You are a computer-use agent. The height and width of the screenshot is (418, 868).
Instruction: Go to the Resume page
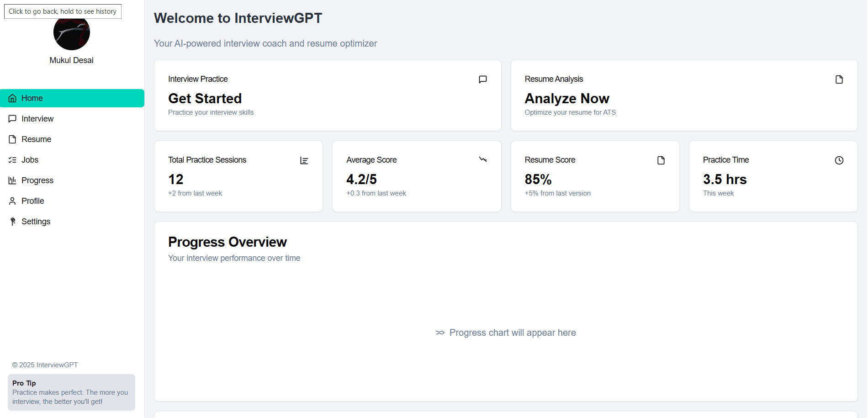tap(72, 139)
